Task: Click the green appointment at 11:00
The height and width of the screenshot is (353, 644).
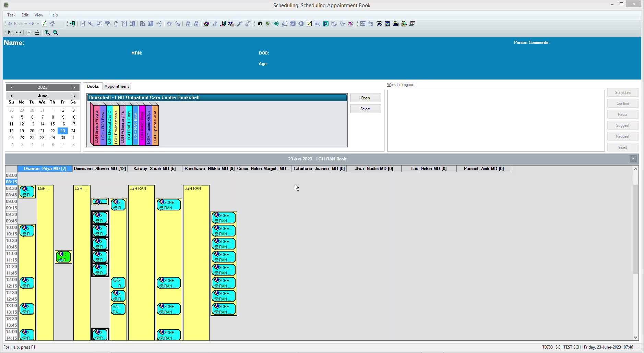Action: click(63, 257)
